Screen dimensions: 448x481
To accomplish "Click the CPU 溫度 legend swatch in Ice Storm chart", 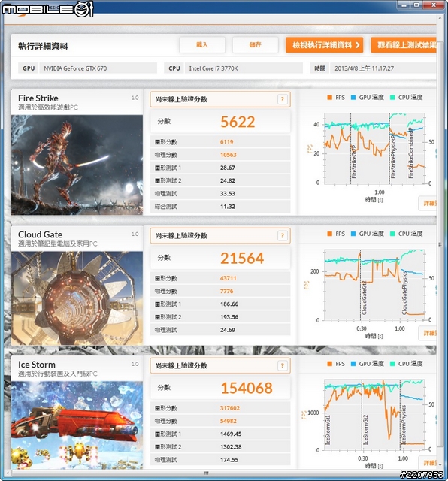I will click(x=392, y=364).
